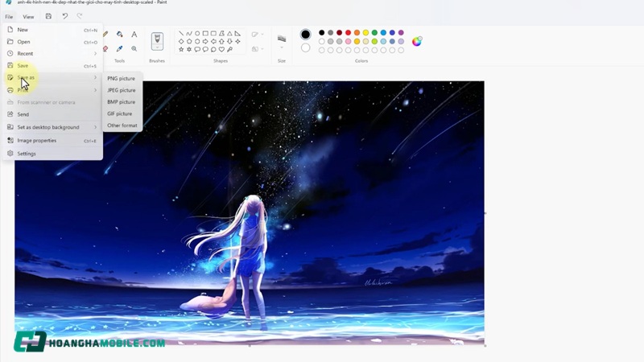This screenshot has height=362, width=644.
Task: Select the Text tool
Action: tap(134, 34)
